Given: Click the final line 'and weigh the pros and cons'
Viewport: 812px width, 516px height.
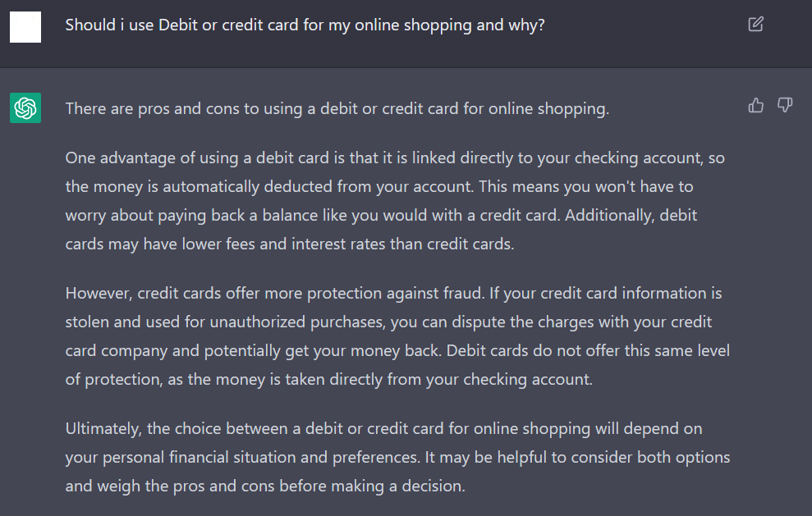Looking at the screenshot, I should (265, 486).
